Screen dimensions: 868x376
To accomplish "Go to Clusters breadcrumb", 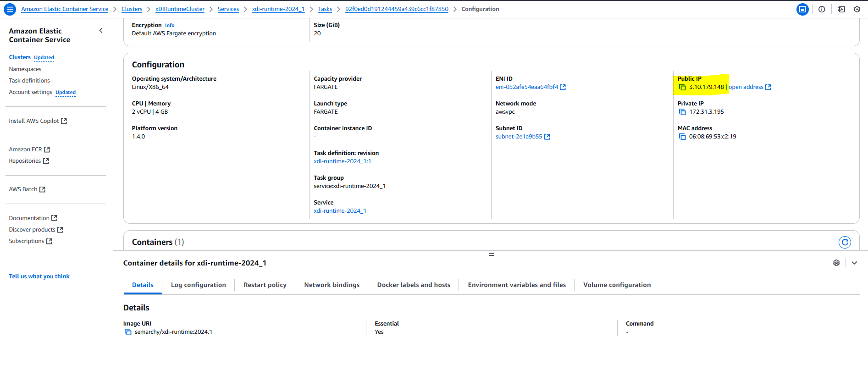I will (132, 9).
